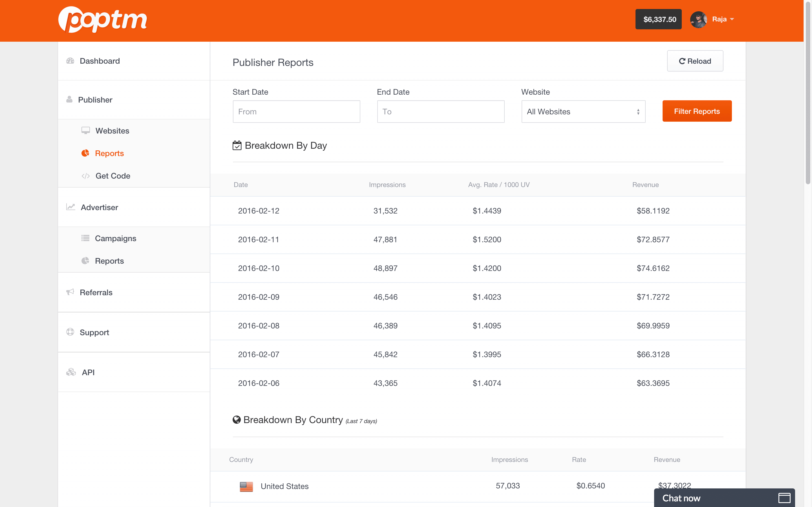812x507 pixels.
Task: Click the Websites monitor icon
Action: click(85, 130)
